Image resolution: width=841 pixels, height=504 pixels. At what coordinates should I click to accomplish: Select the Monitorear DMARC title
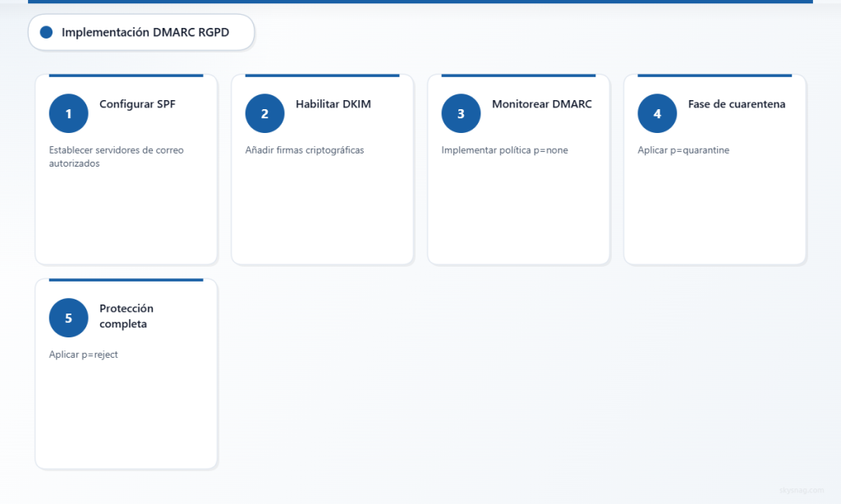541,104
